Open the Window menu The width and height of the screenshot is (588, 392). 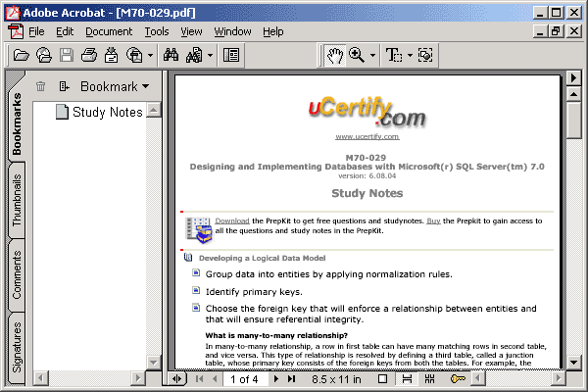tap(232, 31)
